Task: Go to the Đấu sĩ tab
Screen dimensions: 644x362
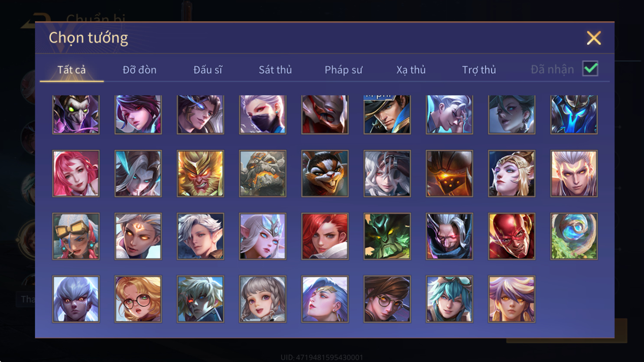Action: (x=208, y=70)
